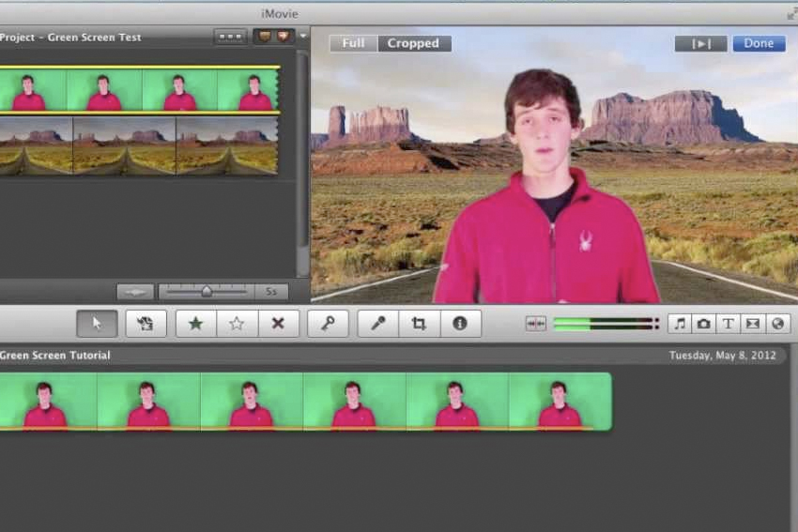Select third Monument Valley road thumbnail
Screen dimensions: 798x532
[x=227, y=146]
